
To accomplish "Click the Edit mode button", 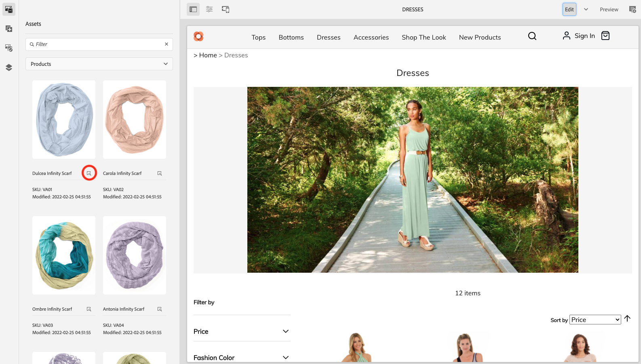I will click(569, 9).
